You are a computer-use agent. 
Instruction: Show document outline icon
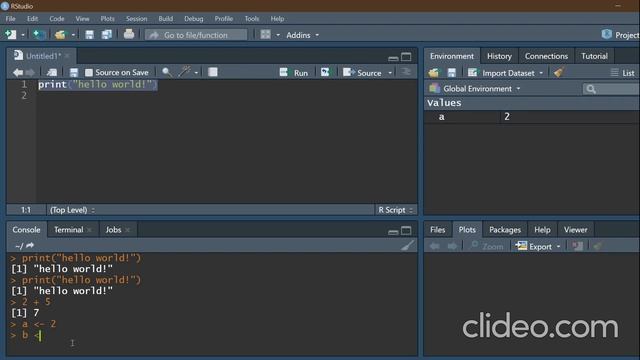[406, 72]
